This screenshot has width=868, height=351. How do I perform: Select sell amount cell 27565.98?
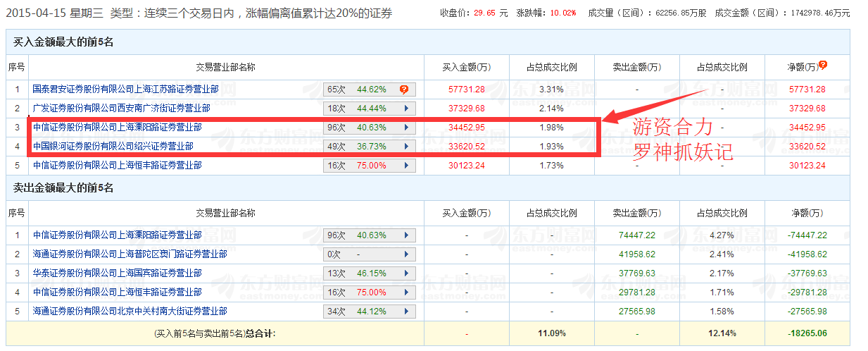636,312
